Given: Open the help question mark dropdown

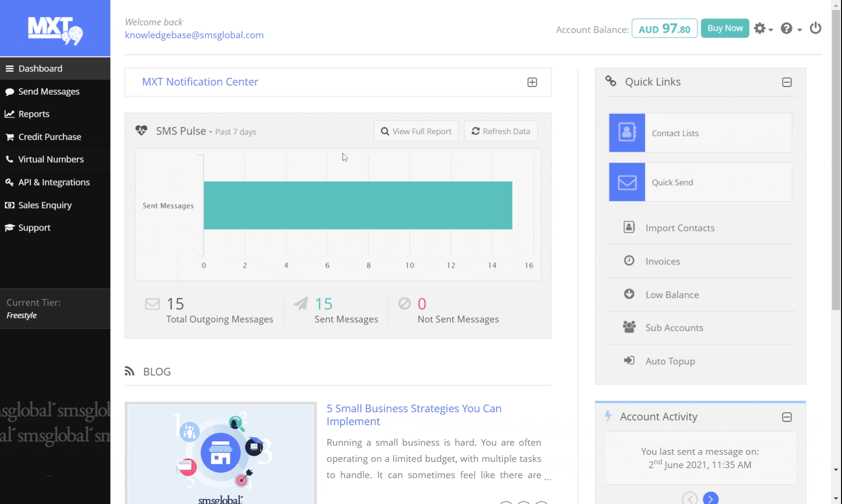Looking at the screenshot, I should click(x=790, y=29).
